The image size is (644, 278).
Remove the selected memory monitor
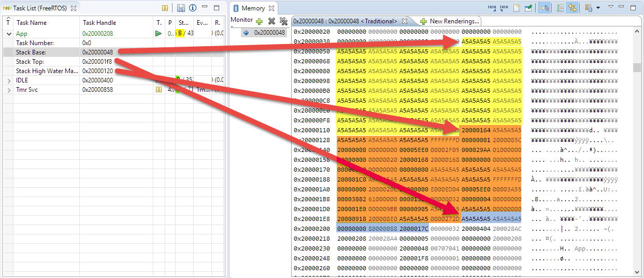pyautogui.click(x=271, y=21)
